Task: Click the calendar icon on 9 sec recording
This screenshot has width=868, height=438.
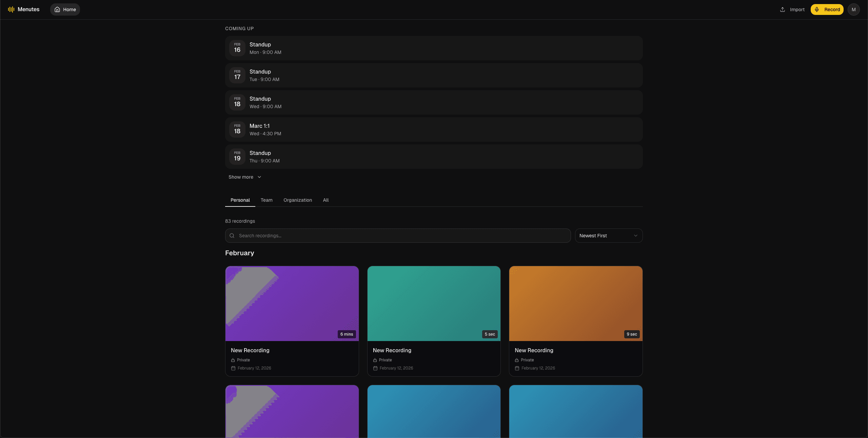Action: pyautogui.click(x=517, y=368)
